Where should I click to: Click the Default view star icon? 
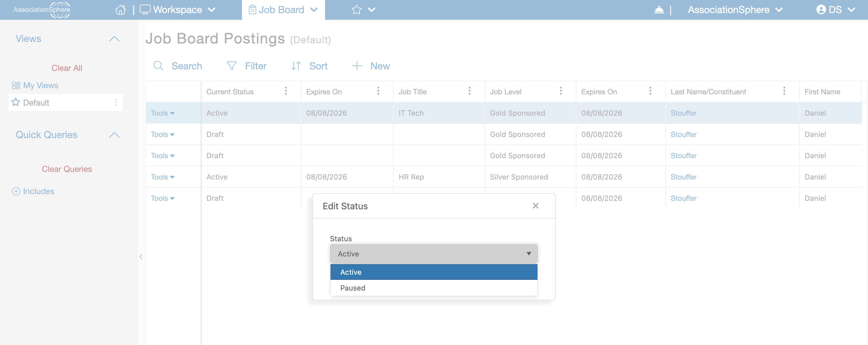pos(16,102)
